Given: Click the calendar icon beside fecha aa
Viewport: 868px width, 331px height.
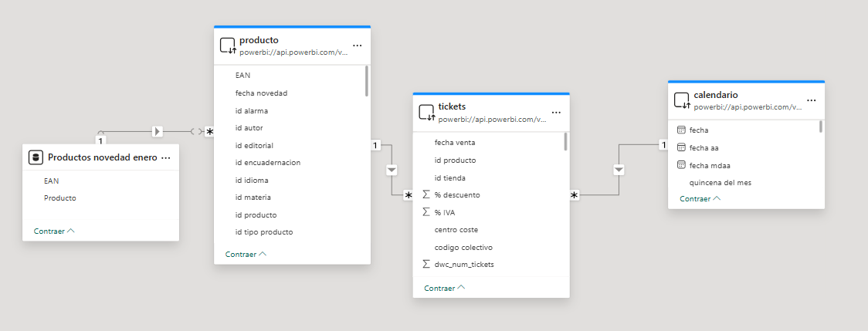Looking at the screenshot, I should (x=681, y=148).
